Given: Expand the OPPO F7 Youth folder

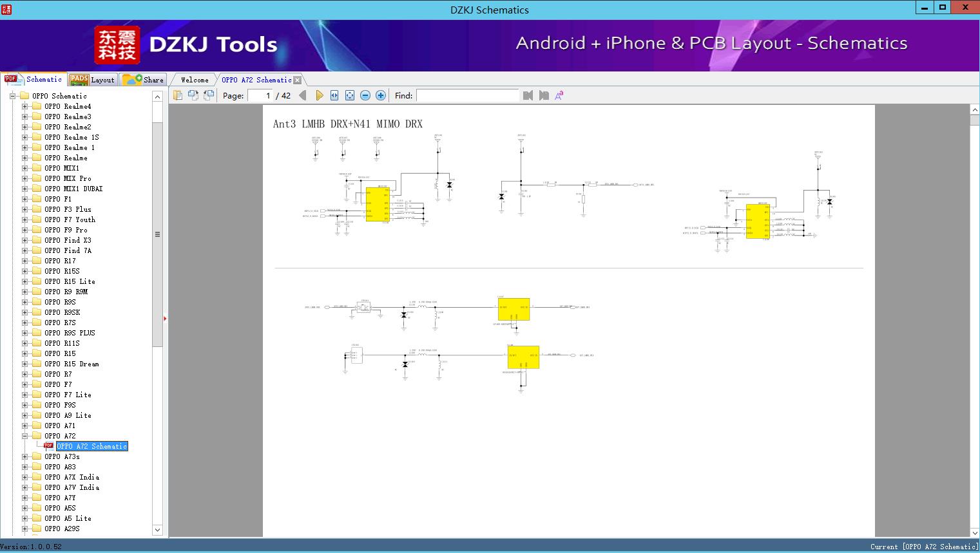Looking at the screenshot, I should click(24, 220).
